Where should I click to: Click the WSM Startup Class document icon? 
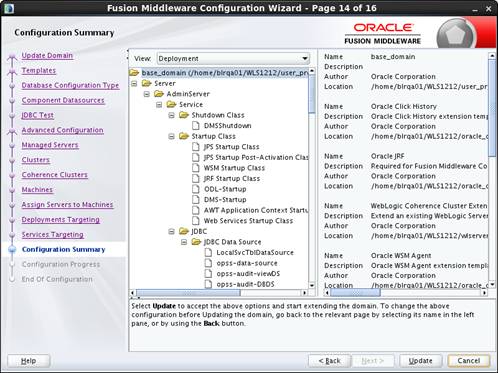click(196, 168)
